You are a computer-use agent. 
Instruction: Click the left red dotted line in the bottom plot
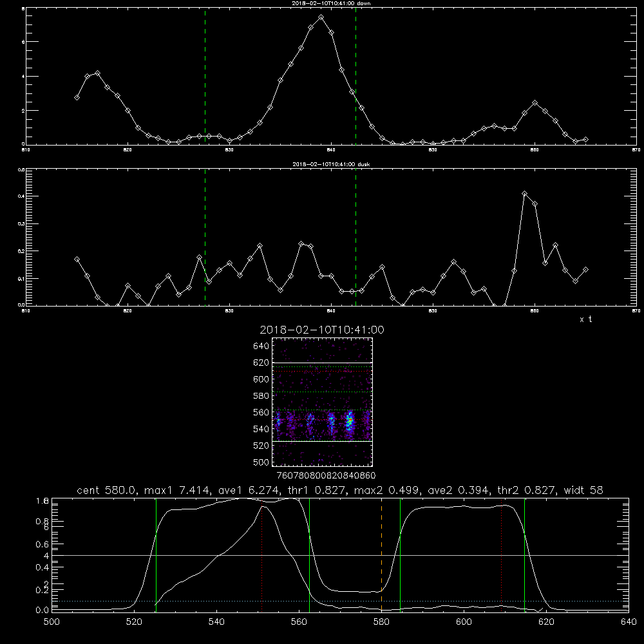point(262,554)
